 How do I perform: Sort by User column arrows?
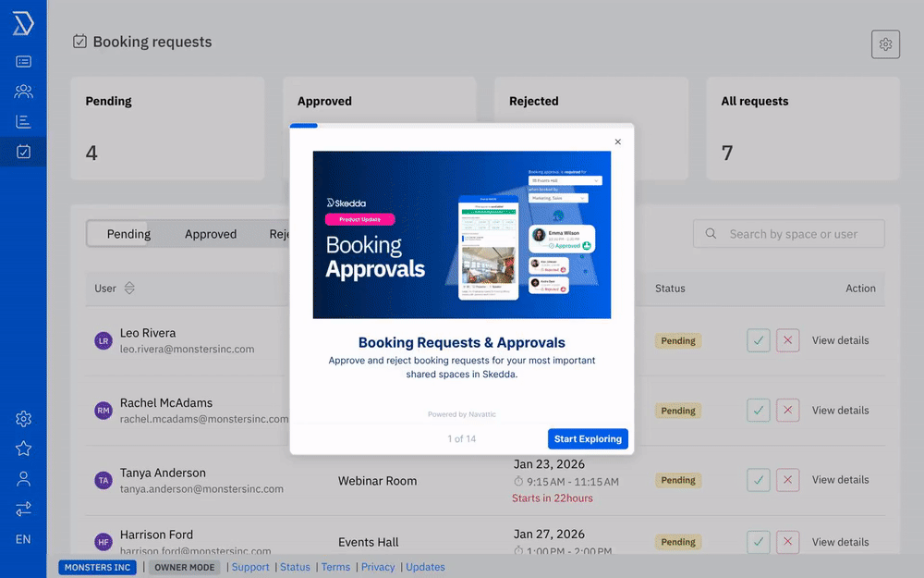pyautogui.click(x=129, y=289)
